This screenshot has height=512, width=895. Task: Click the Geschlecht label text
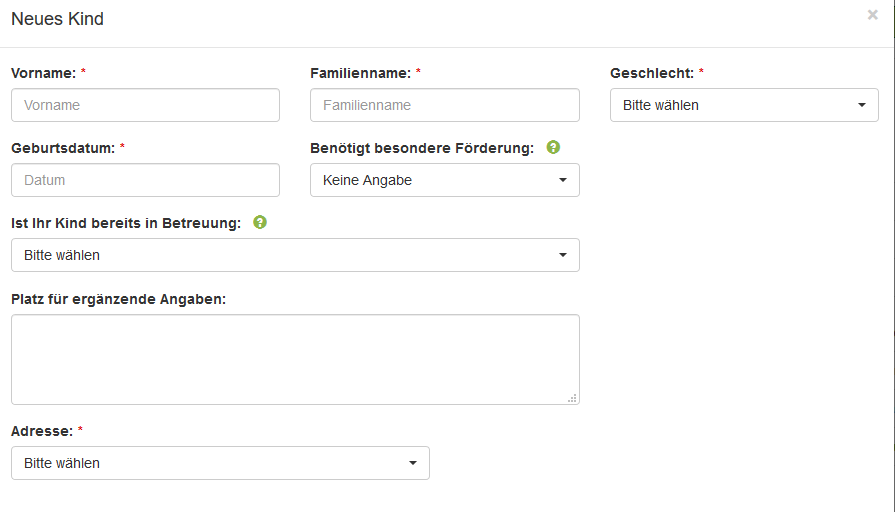pyautogui.click(x=651, y=73)
